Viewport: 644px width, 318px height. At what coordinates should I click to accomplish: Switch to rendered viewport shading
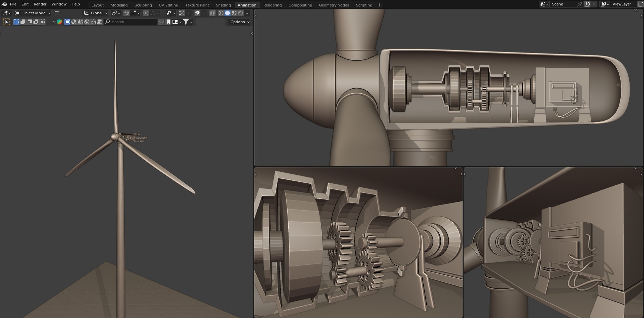click(x=241, y=13)
